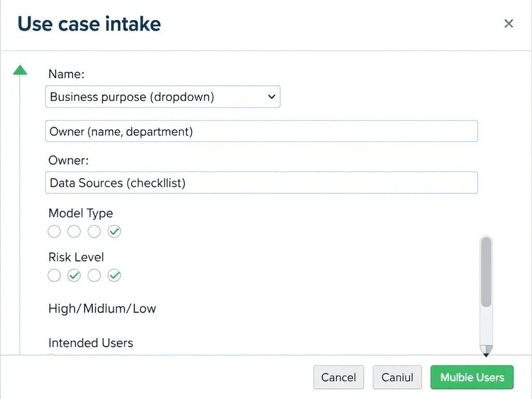The height and width of the screenshot is (399, 532).
Task: Click the Cancel button
Action: pos(339,377)
